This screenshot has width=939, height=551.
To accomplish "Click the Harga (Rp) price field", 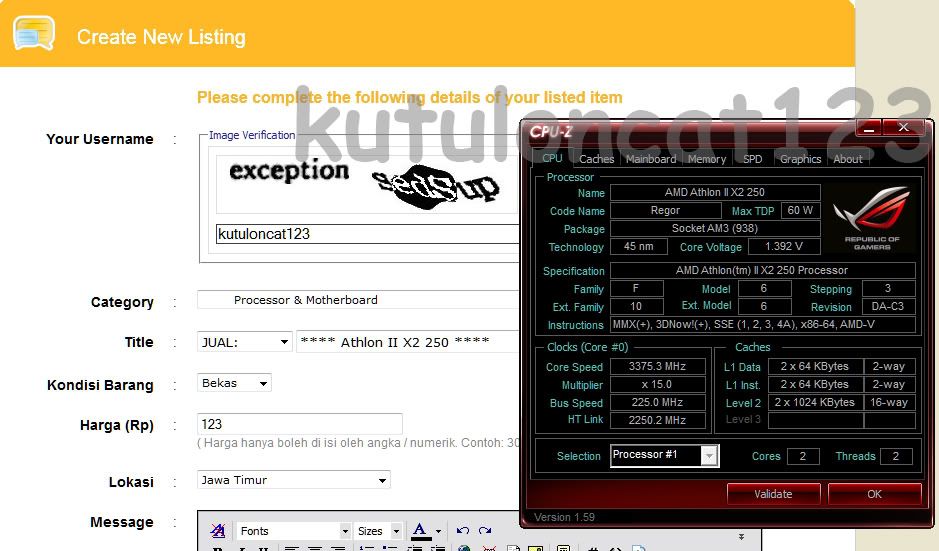I will tap(299, 424).
